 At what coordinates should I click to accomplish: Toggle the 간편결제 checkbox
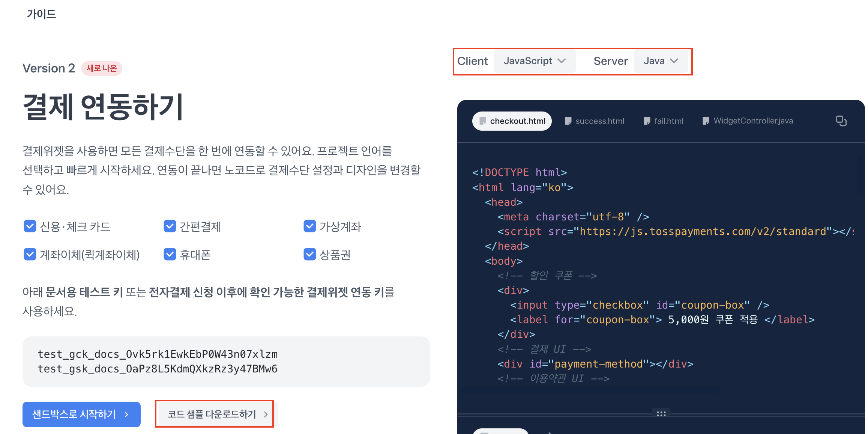(170, 226)
